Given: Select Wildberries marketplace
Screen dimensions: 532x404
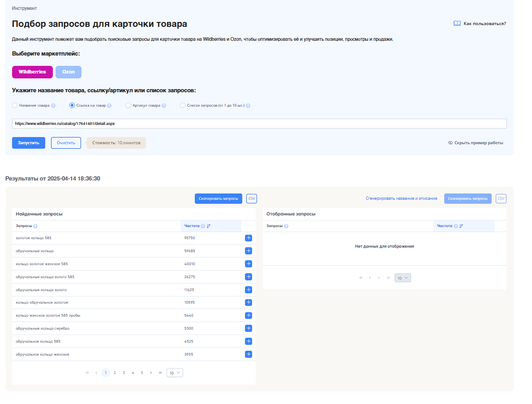Looking at the screenshot, I should [x=32, y=72].
